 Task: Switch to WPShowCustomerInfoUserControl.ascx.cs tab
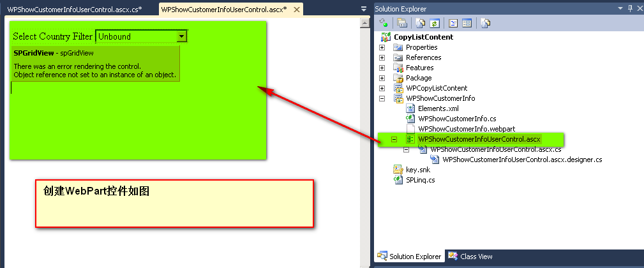(x=75, y=9)
